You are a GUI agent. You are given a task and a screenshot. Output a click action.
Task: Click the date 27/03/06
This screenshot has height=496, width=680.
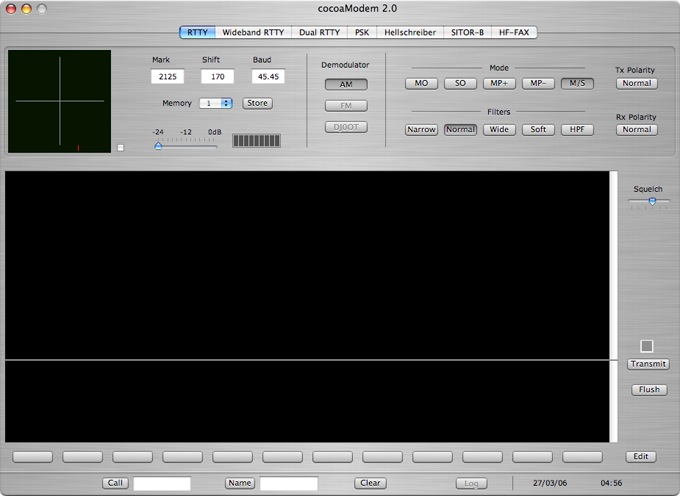click(550, 483)
